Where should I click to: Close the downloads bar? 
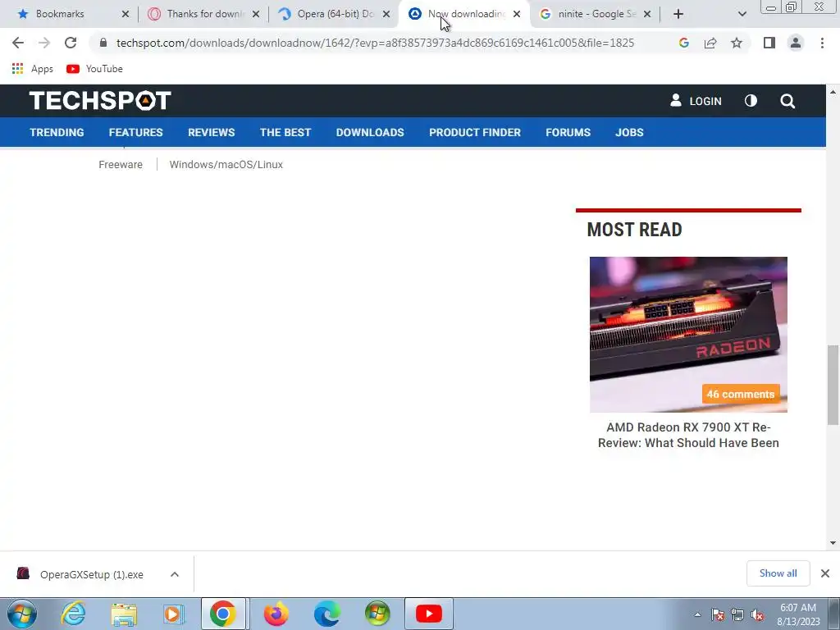825,573
